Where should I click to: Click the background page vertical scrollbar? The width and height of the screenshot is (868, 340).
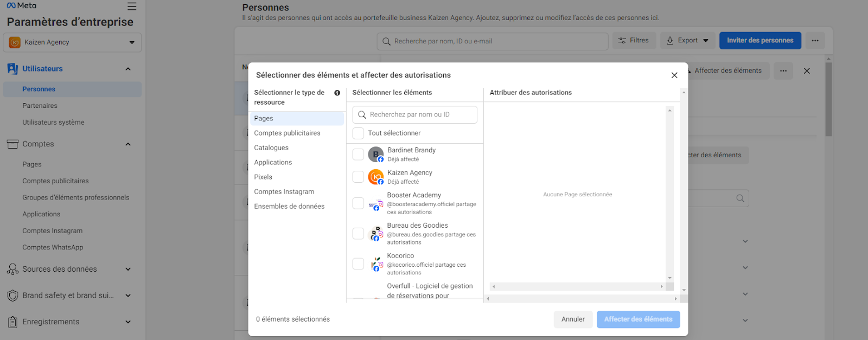(828, 99)
